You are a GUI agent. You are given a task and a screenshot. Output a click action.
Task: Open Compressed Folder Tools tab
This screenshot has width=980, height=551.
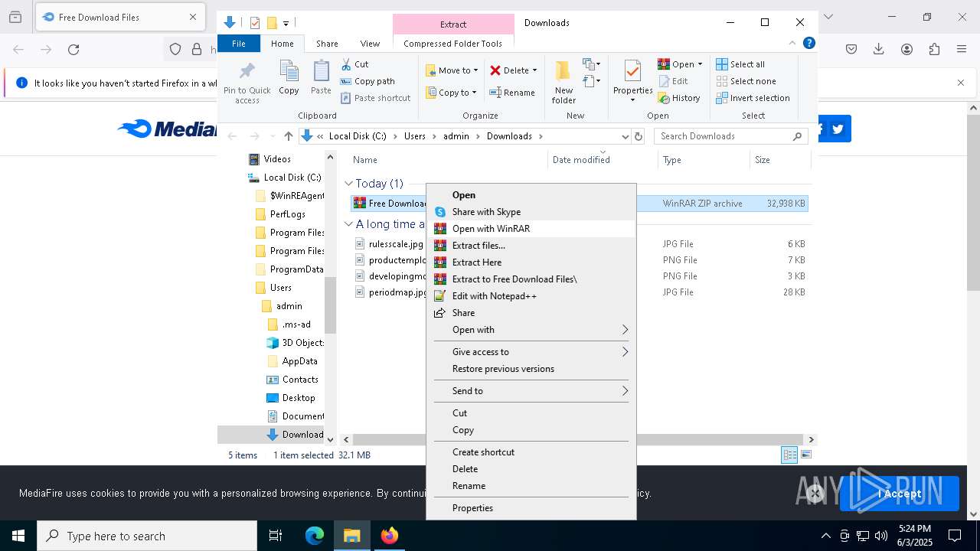pyautogui.click(x=453, y=44)
